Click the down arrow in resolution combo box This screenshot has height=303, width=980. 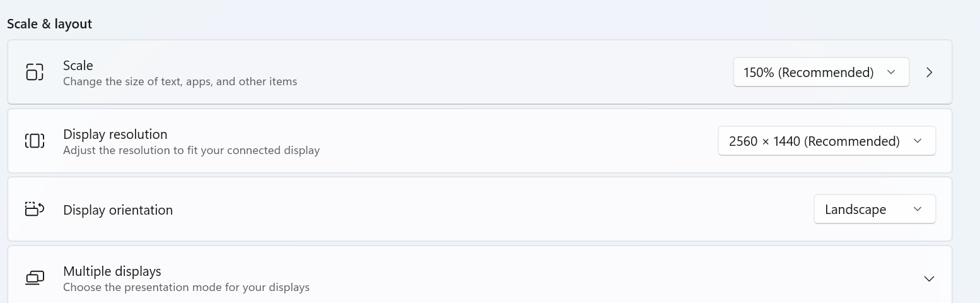pos(918,141)
